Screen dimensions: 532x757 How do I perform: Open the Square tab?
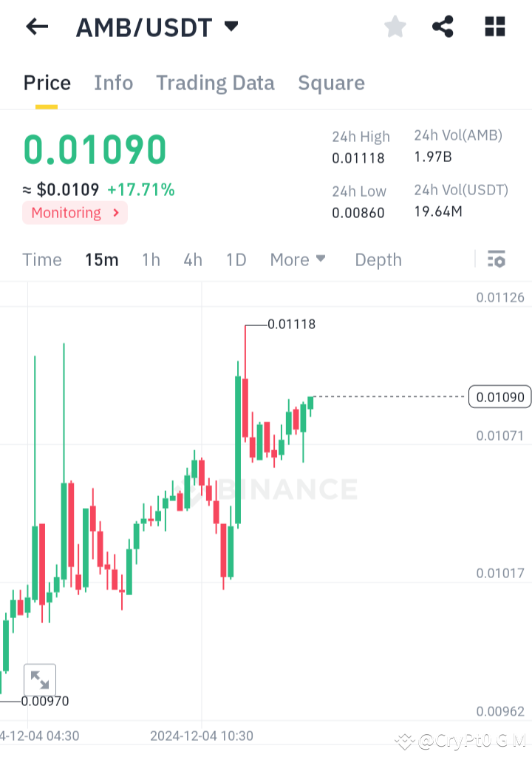(x=331, y=83)
